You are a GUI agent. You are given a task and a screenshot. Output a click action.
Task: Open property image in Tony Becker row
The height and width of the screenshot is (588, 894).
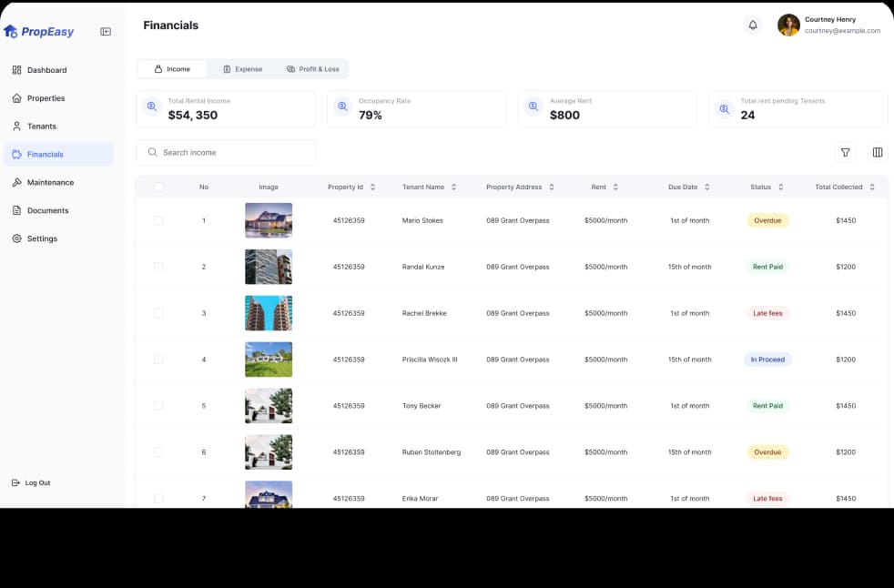(269, 405)
